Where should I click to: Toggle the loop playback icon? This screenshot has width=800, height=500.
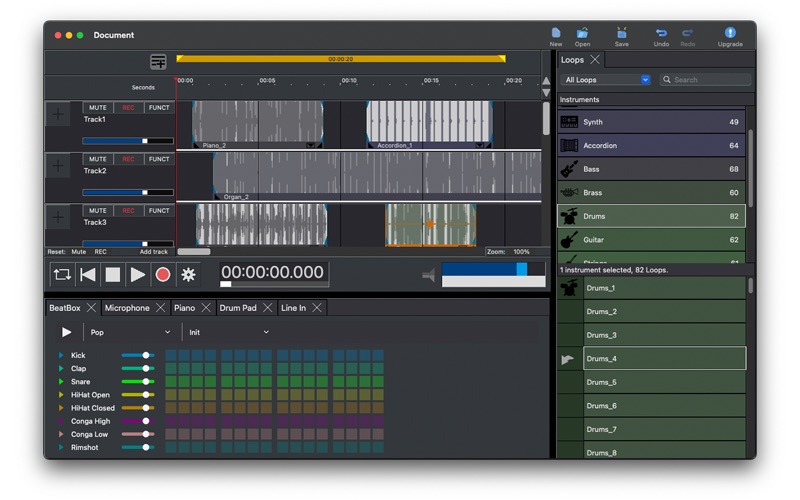click(x=62, y=274)
